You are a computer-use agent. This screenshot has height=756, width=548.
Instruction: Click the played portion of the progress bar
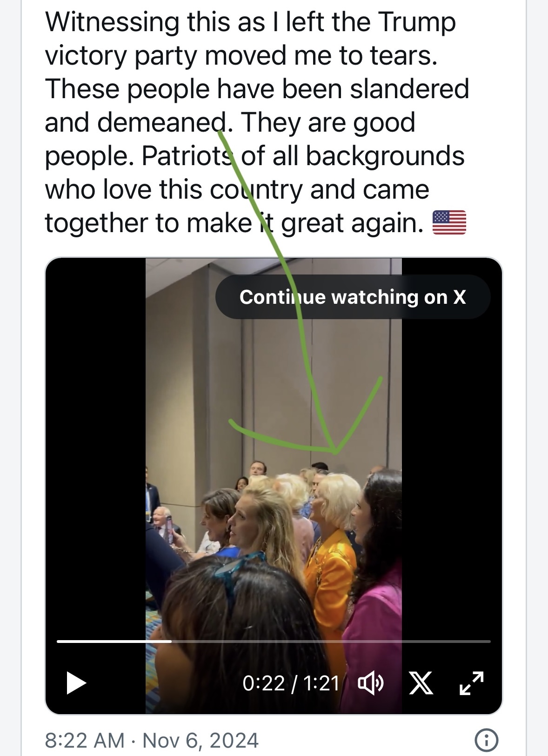pyautogui.click(x=114, y=641)
